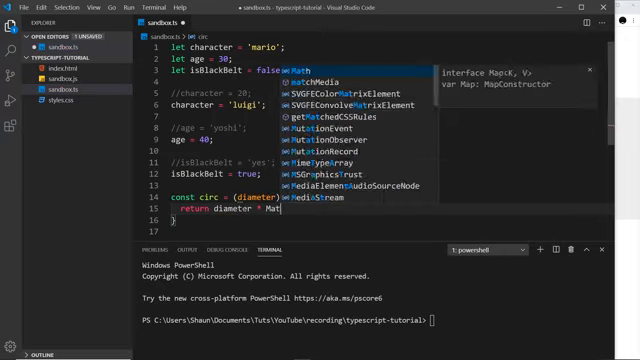Kill the terminal with trash icon
This screenshot has height=360, width=640.
(x=571, y=249)
